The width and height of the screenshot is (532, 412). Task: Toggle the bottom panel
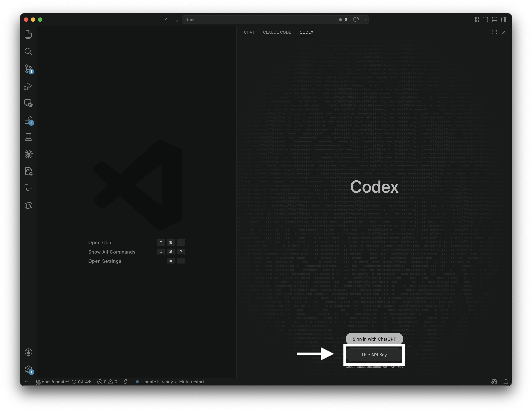(x=494, y=19)
